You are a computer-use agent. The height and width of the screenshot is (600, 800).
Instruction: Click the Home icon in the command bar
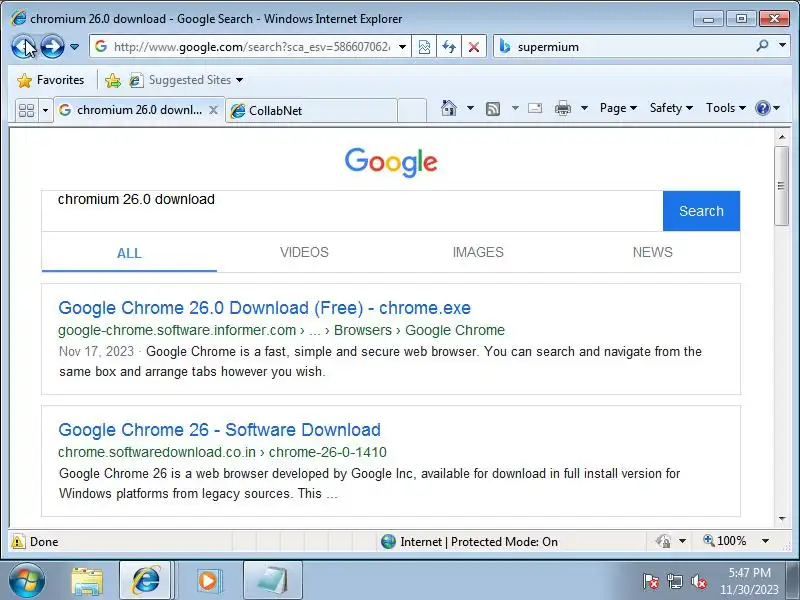click(x=449, y=108)
